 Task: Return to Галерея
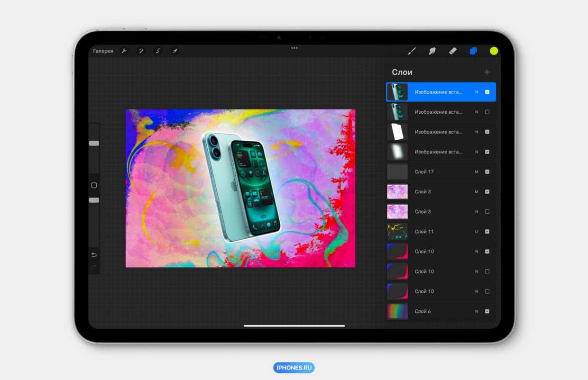103,51
